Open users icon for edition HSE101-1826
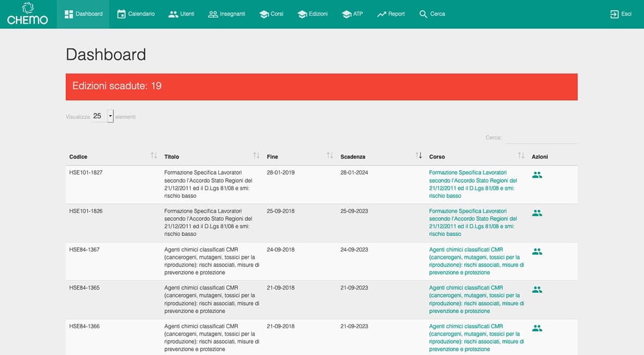 (x=537, y=213)
